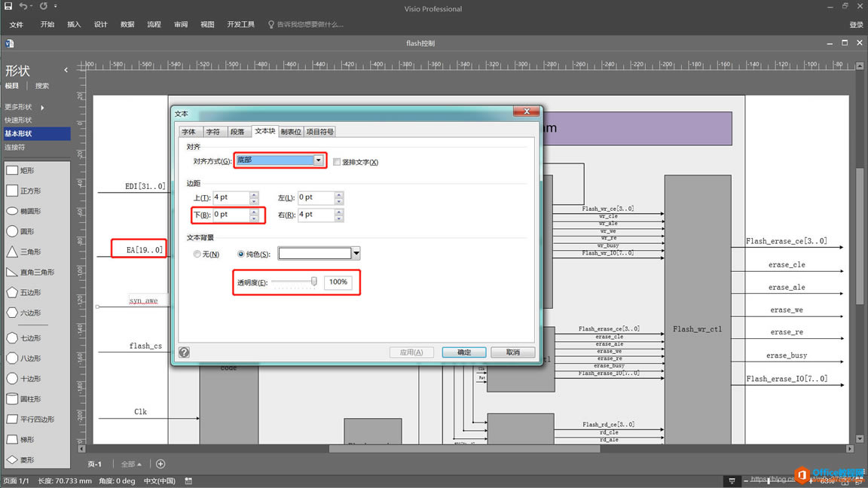
Task: Select the 无 (none) background radio button
Action: (198, 255)
